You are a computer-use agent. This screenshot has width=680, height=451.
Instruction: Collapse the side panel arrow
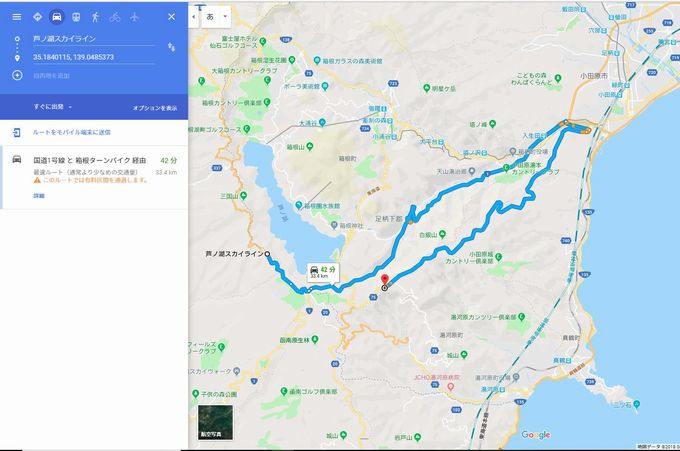point(193,16)
